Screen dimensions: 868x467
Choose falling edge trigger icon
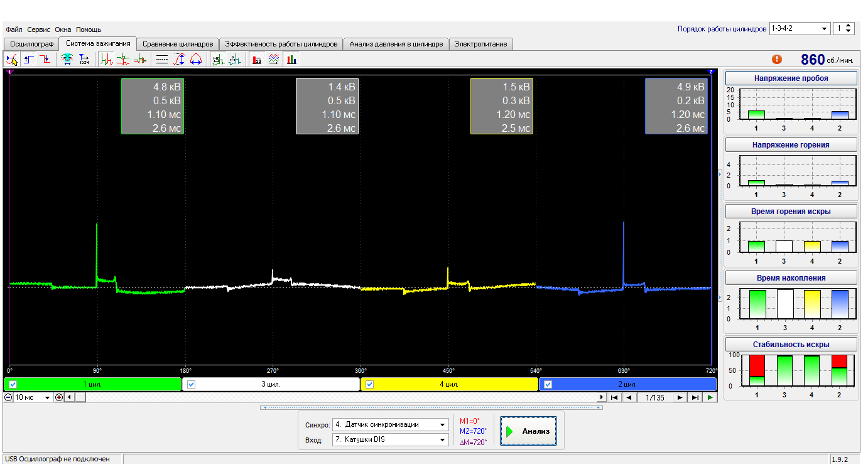45,60
